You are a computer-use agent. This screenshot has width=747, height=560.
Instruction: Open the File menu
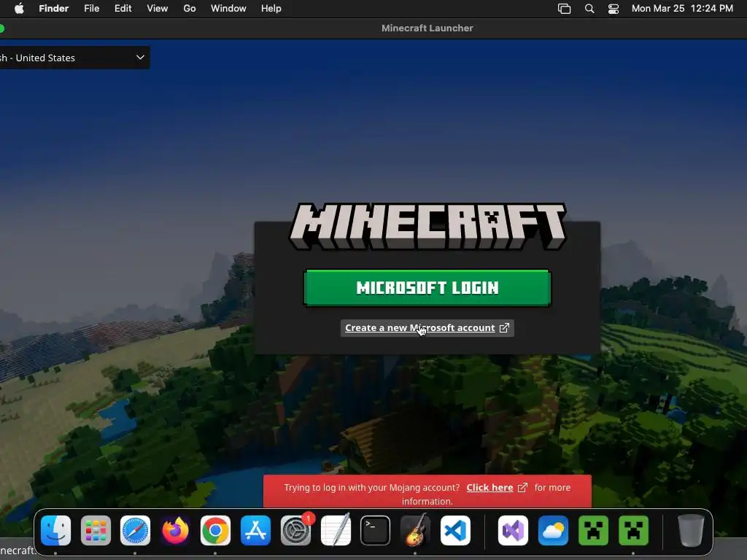(91, 8)
